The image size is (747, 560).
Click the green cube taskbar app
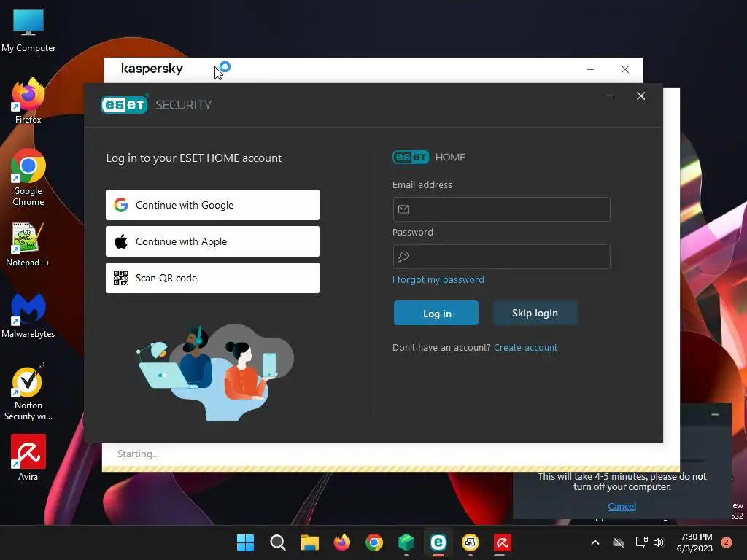[x=406, y=542]
